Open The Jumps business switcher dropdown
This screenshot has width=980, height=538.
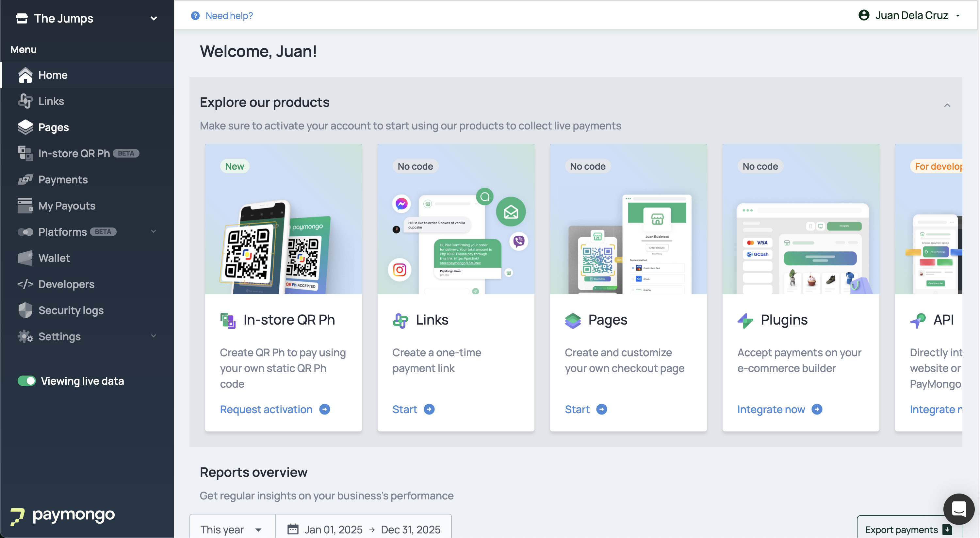(x=154, y=18)
